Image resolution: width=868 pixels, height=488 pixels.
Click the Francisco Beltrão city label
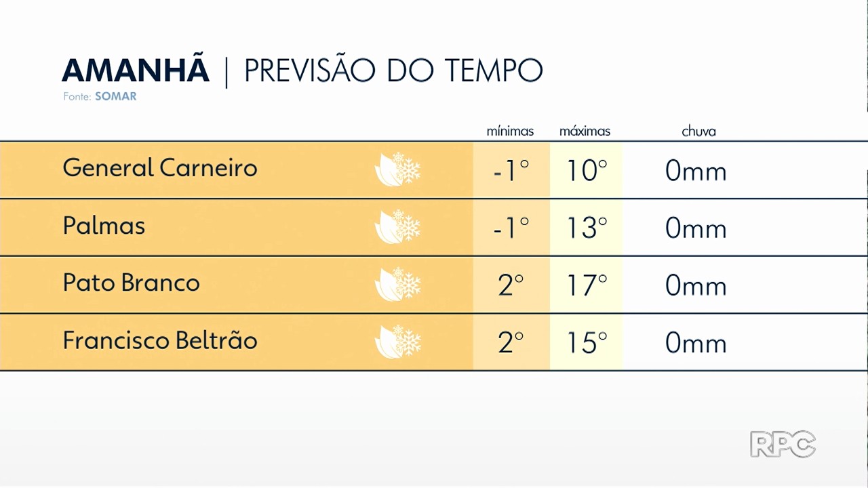[160, 340]
